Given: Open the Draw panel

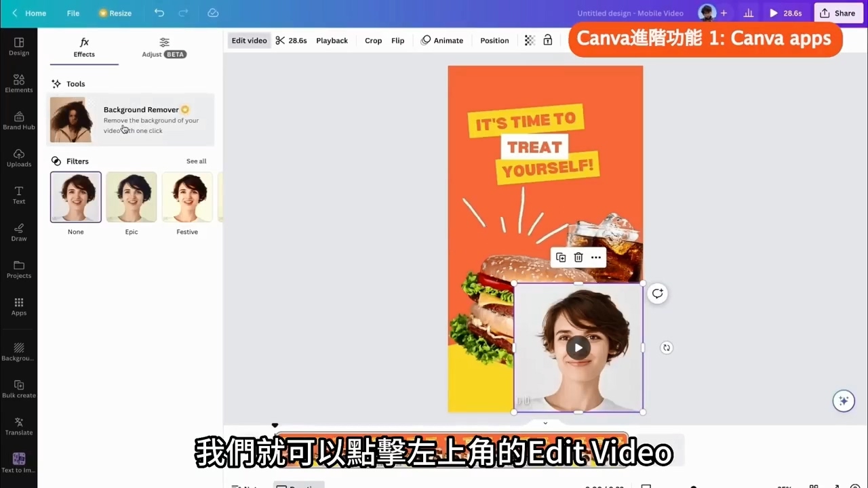Looking at the screenshot, I should tap(18, 233).
